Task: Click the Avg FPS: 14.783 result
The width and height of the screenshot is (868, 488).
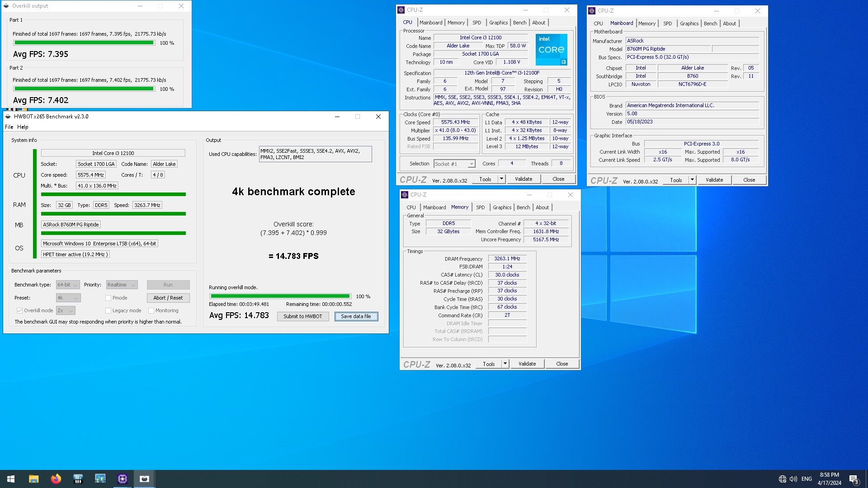Action: pyautogui.click(x=239, y=315)
